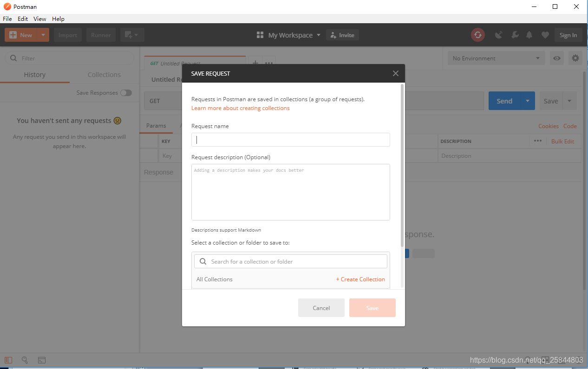Toggle the Save Responses switch

tap(126, 93)
